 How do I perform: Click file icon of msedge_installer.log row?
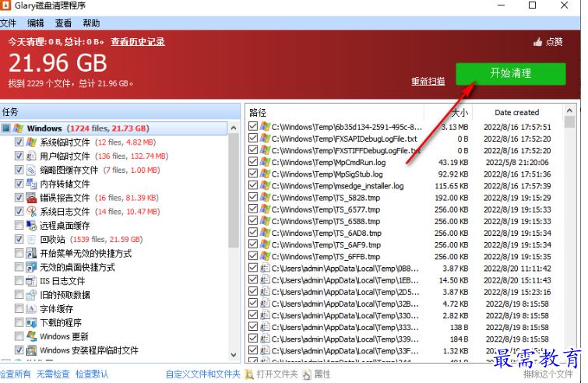tap(265, 185)
